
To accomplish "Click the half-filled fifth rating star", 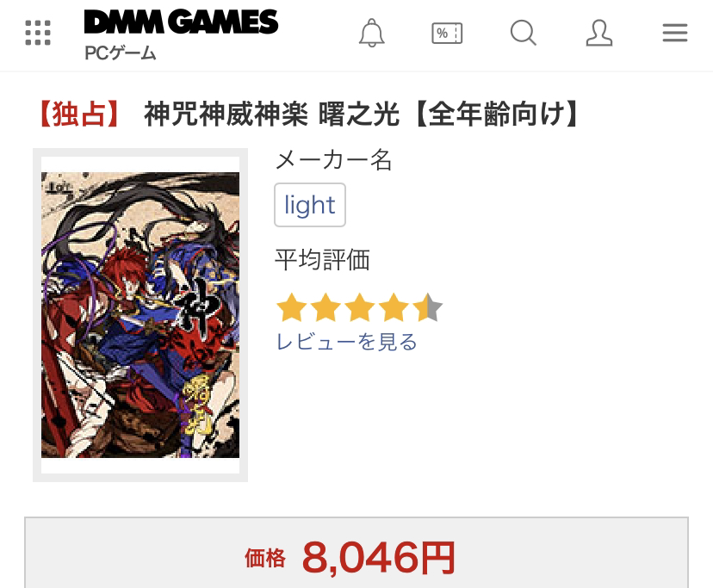I will 427,308.
